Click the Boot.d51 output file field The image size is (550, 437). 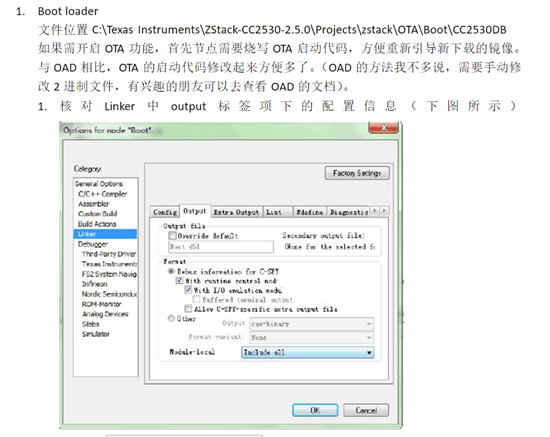point(221,247)
